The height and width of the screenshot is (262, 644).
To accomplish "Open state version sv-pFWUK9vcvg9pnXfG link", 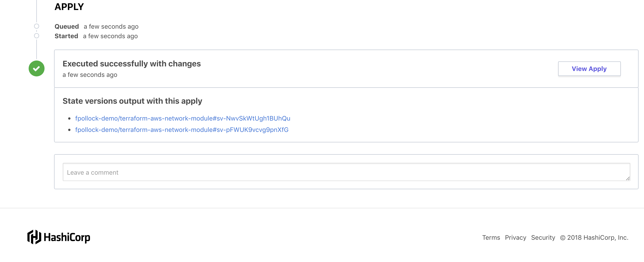I will 182,130.
